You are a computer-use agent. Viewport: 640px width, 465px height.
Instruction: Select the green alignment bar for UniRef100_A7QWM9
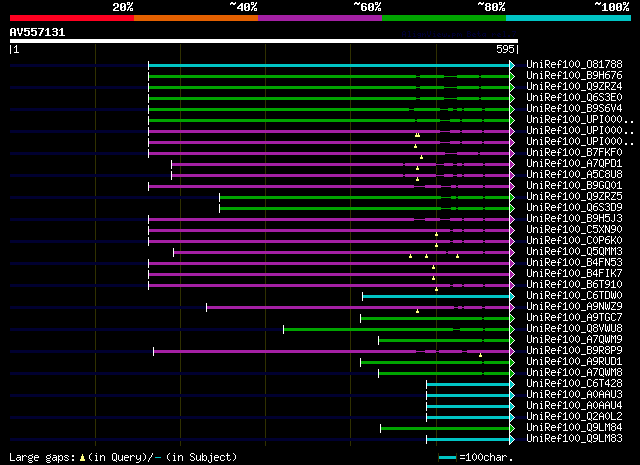coord(444,340)
